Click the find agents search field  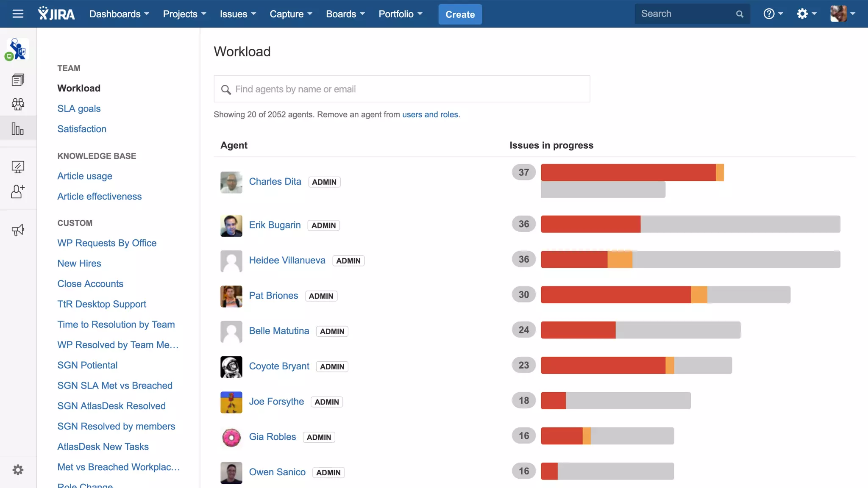pyautogui.click(x=402, y=89)
